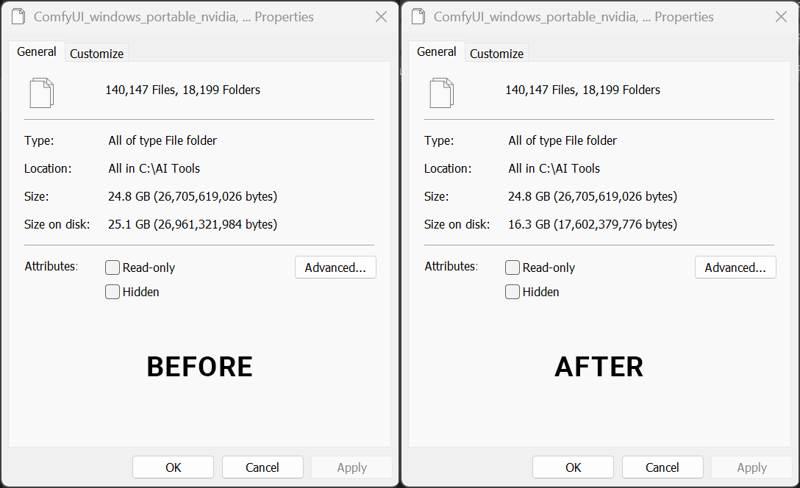Switch to Customize tab in BEFORE dialog
The height and width of the screenshot is (488, 800).
97,54
